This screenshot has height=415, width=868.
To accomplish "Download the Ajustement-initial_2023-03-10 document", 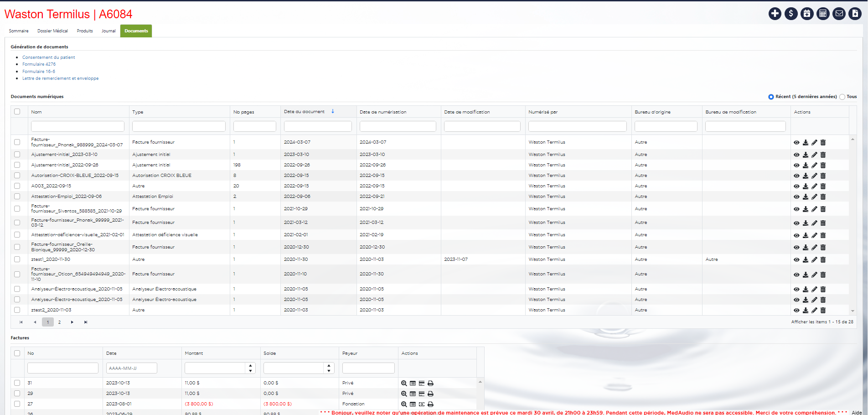I will (806, 155).
